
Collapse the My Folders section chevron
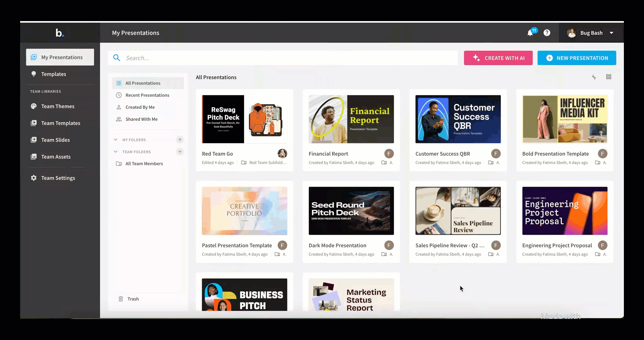116,139
